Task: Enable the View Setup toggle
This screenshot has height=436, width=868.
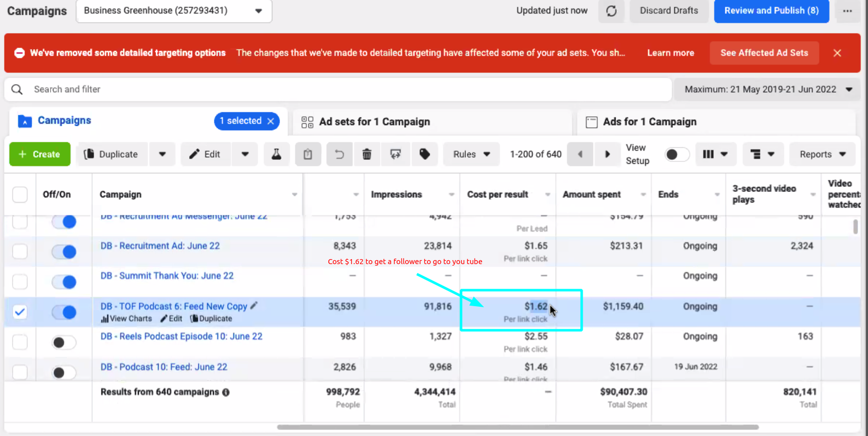Action: click(x=676, y=154)
